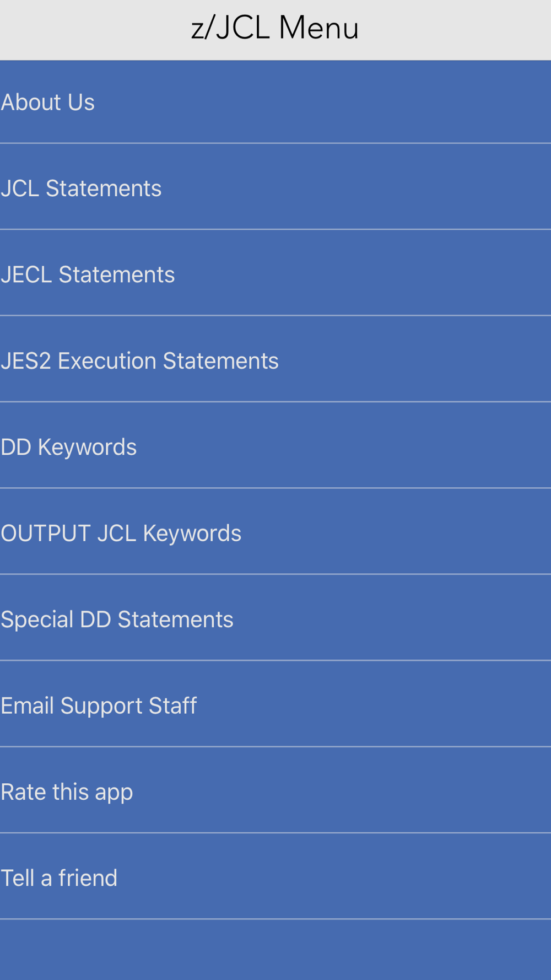Image resolution: width=551 pixels, height=980 pixels.
Task: Click the Email Support Staff link
Action: pyautogui.click(x=275, y=706)
